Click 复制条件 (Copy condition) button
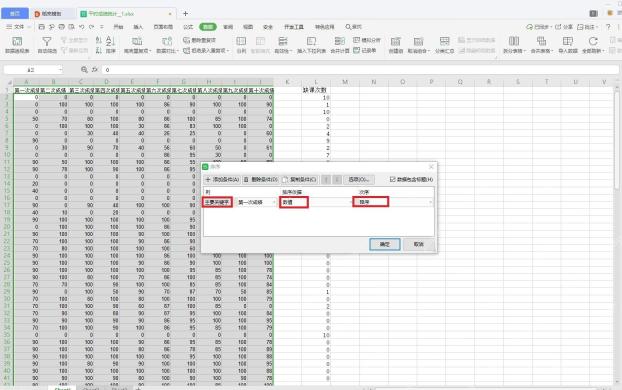 click(299, 179)
